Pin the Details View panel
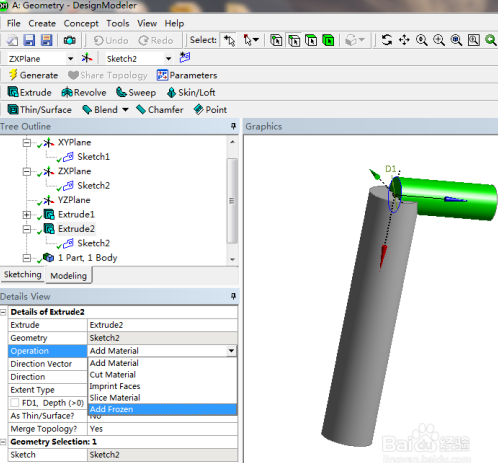The width and height of the screenshot is (498, 463). coord(233,296)
